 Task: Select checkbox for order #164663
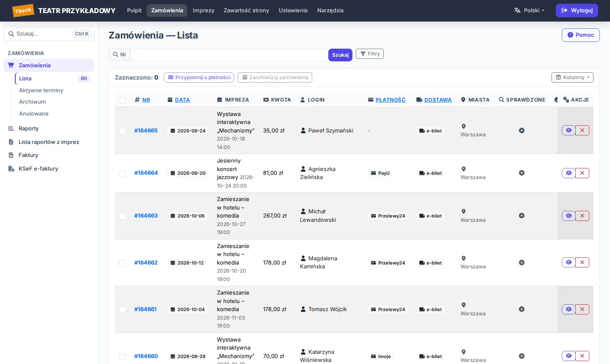(x=122, y=216)
